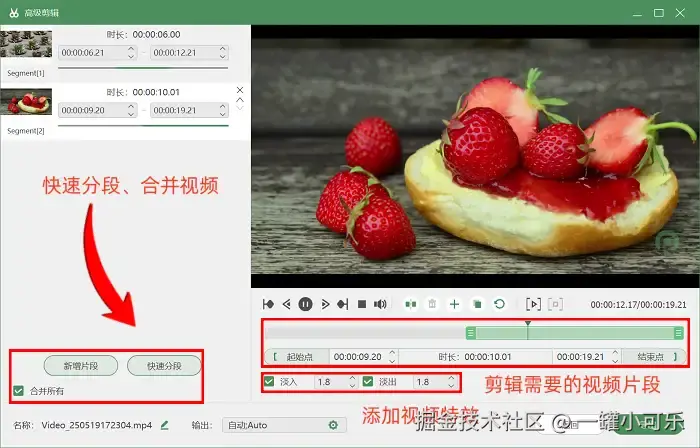The image size is (700, 448).
Task: Click the fade-in 1.8 value field
Action: pyautogui.click(x=330, y=382)
